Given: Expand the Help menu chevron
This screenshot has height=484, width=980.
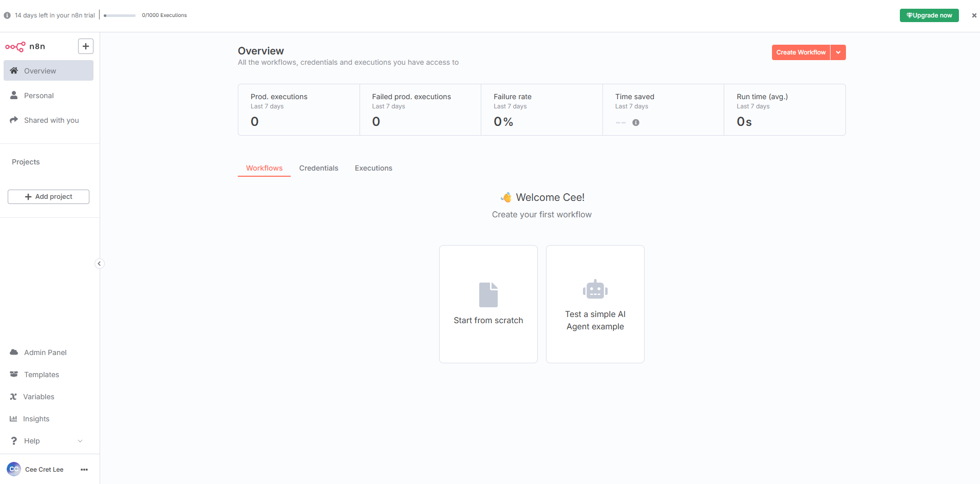Looking at the screenshot, I should [80, 441].
